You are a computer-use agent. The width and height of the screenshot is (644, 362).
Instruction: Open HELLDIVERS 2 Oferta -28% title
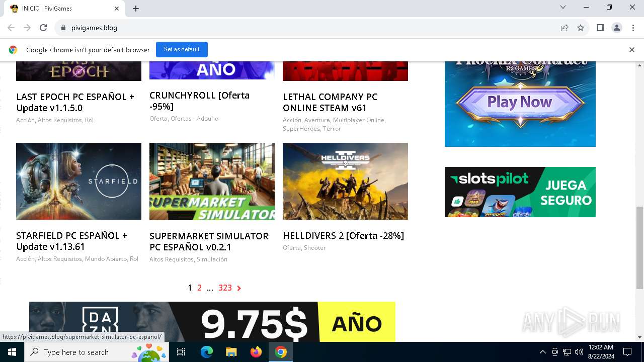pyautogui.click(x=344, y=235)
